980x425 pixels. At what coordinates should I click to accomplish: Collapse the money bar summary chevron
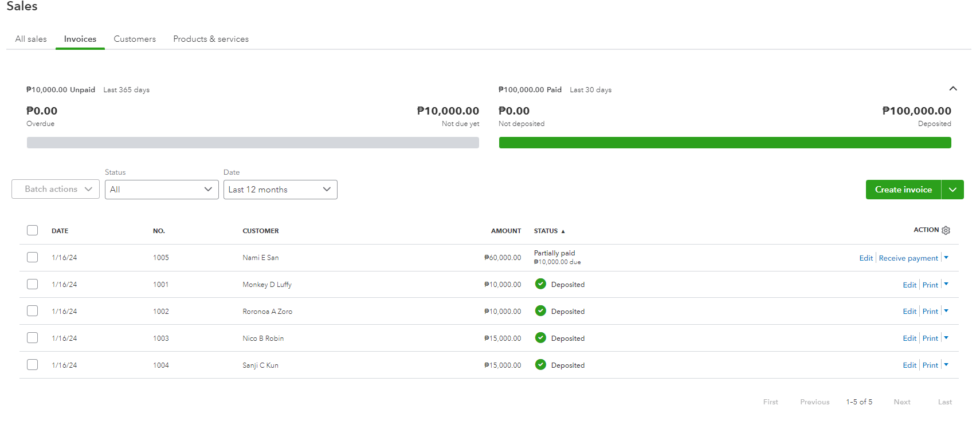click(952, 89)
